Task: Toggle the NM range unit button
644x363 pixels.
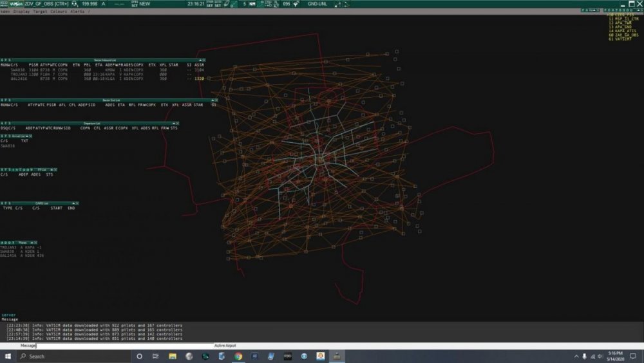Action: click(x=253, y=4)
